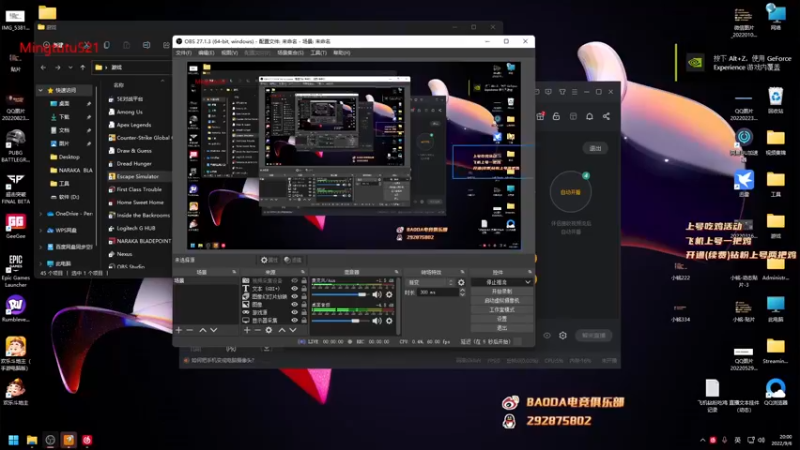The image size is (800, 450).
Task: Enable 工作室模式 studio mode button
Action: point(502,310)
